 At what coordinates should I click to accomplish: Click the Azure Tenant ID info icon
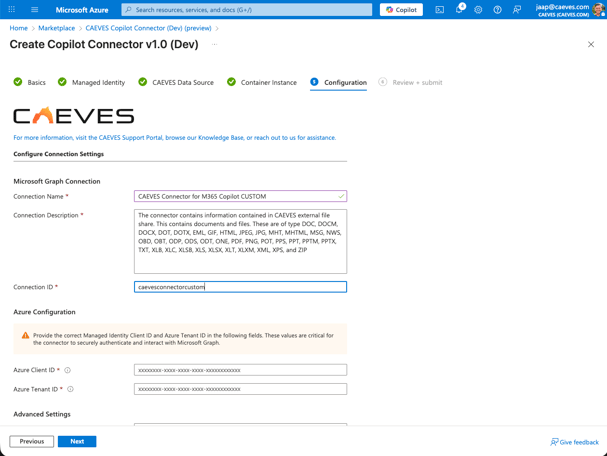point(70,389)
